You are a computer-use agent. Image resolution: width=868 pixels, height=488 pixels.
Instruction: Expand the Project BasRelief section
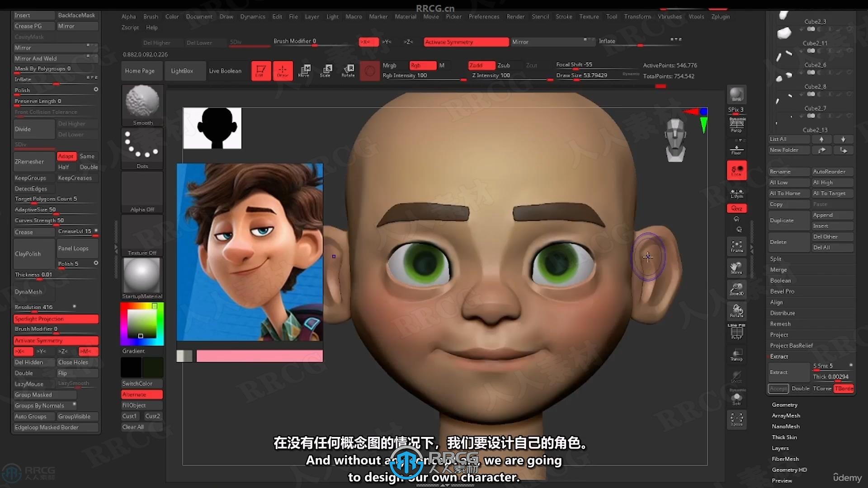click(791, 346)
